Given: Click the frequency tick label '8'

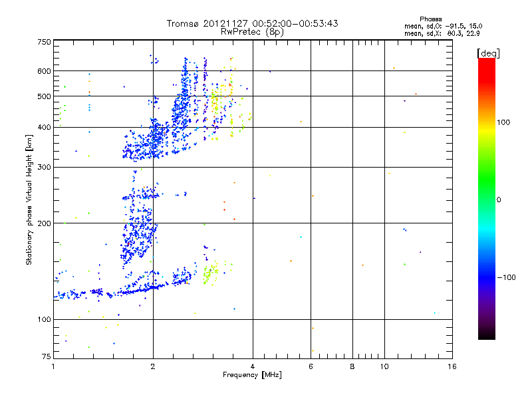Looking at the screenshot, I should point(352,366).
